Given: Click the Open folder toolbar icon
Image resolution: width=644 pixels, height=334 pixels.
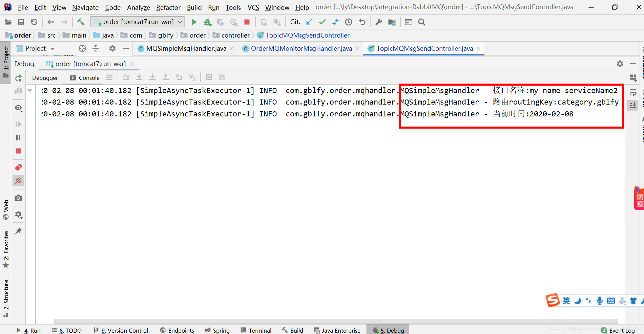Looking at the screenshot, I should click(8, 22).
